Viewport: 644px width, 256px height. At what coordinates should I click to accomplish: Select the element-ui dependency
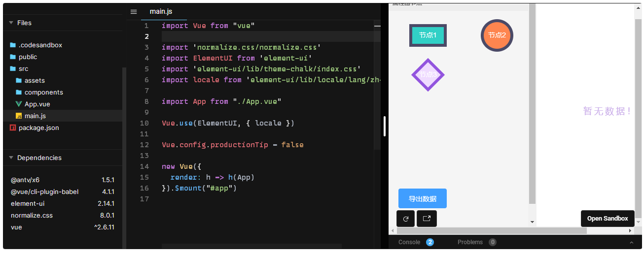[x=63, y=203]
